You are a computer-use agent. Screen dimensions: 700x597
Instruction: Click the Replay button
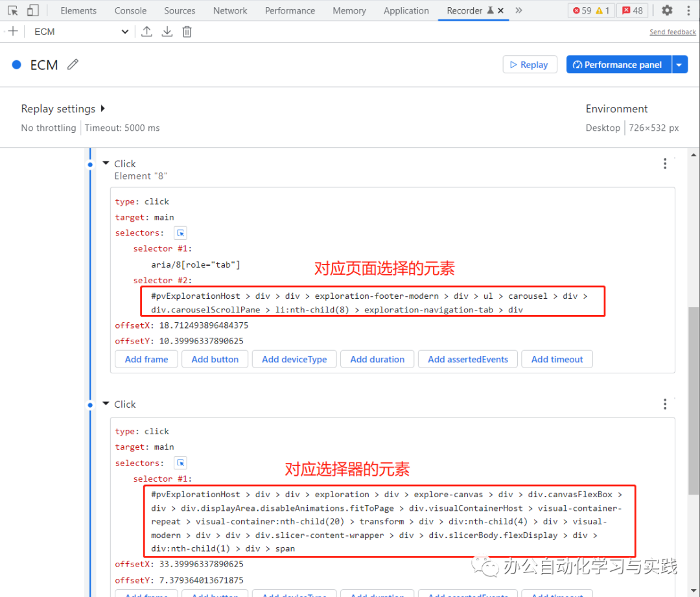530,65
